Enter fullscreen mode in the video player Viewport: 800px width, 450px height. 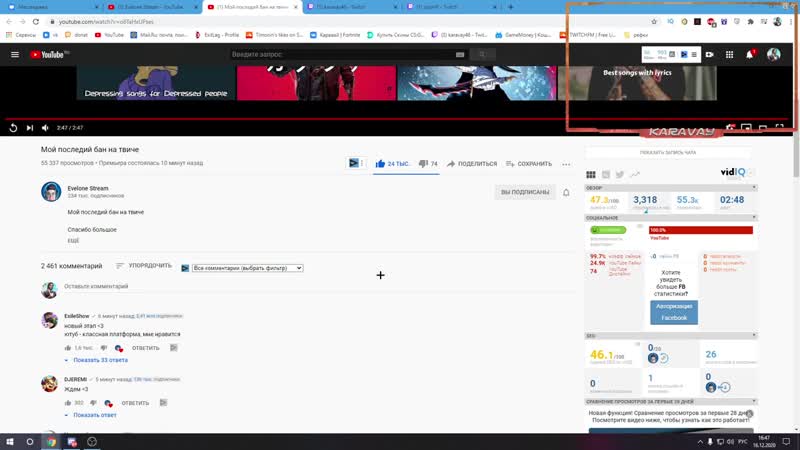[780, 128]
